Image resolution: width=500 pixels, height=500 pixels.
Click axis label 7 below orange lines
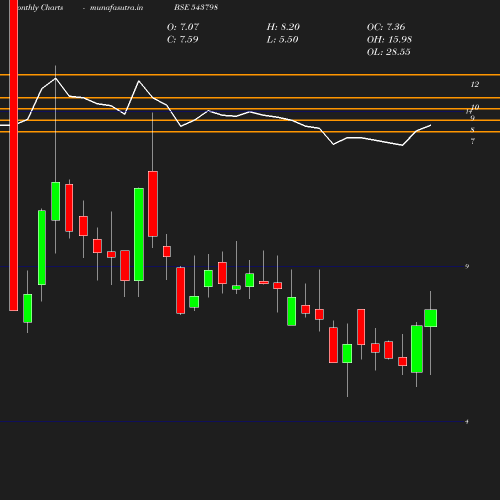click(x=473, y=141)
